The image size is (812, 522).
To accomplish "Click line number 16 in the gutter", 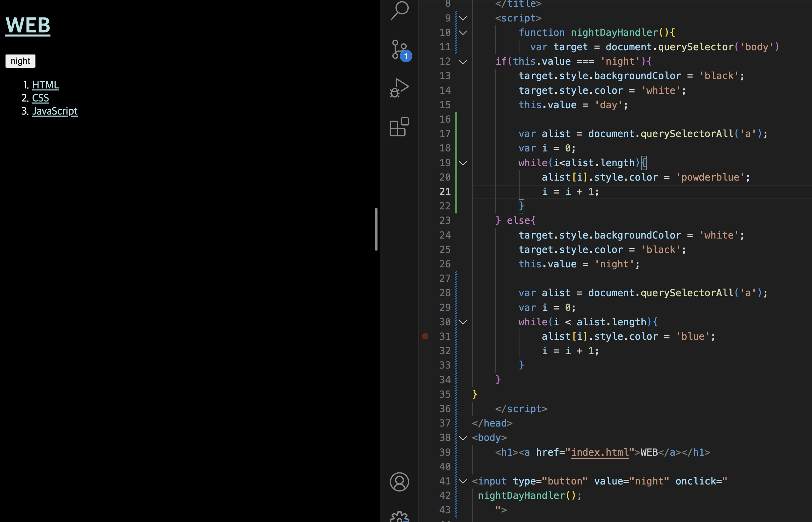I will [x=445, y=119].
